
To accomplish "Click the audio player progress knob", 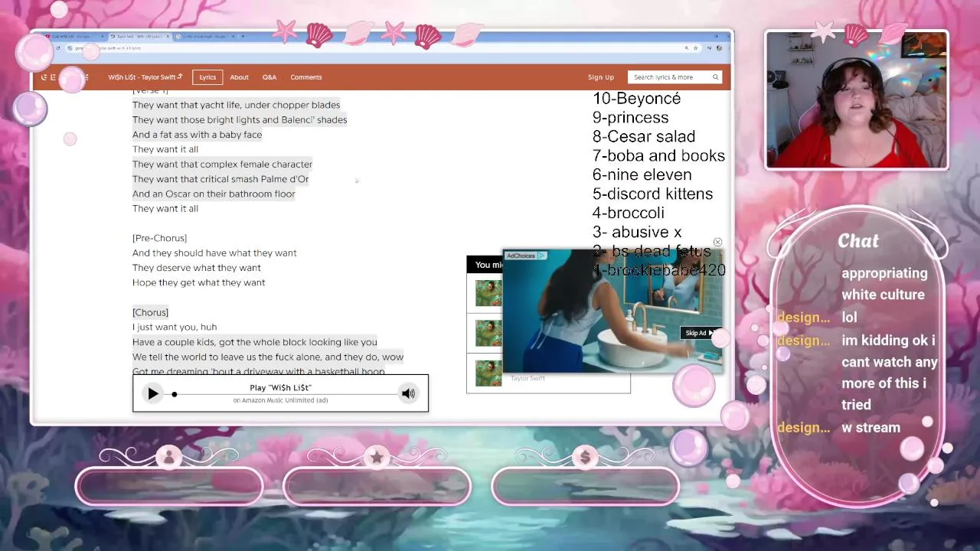I will (x=175, y=394).
